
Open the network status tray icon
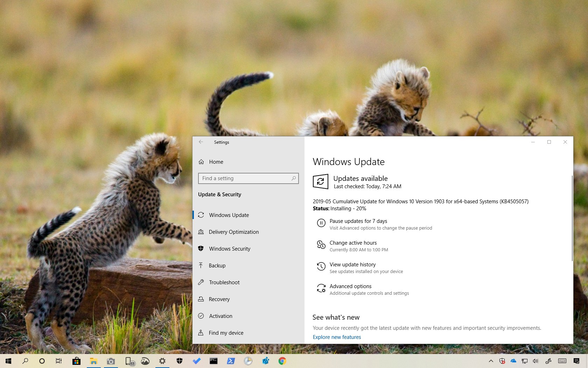[525, 361]
